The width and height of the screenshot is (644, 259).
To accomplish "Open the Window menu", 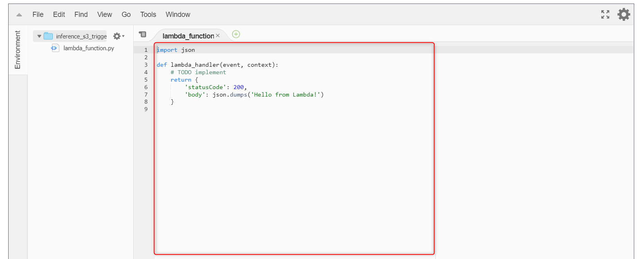I will point(178,15).
